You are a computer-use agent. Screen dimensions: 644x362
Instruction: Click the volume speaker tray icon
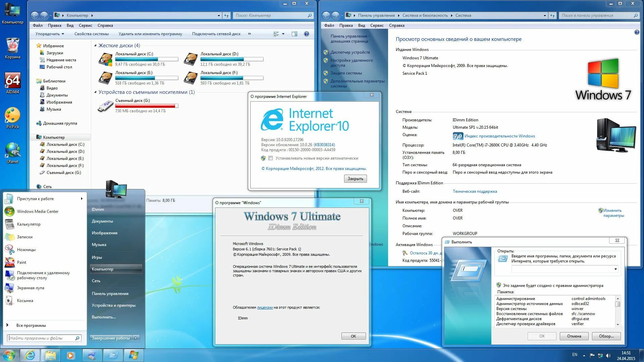coord(608,355)
